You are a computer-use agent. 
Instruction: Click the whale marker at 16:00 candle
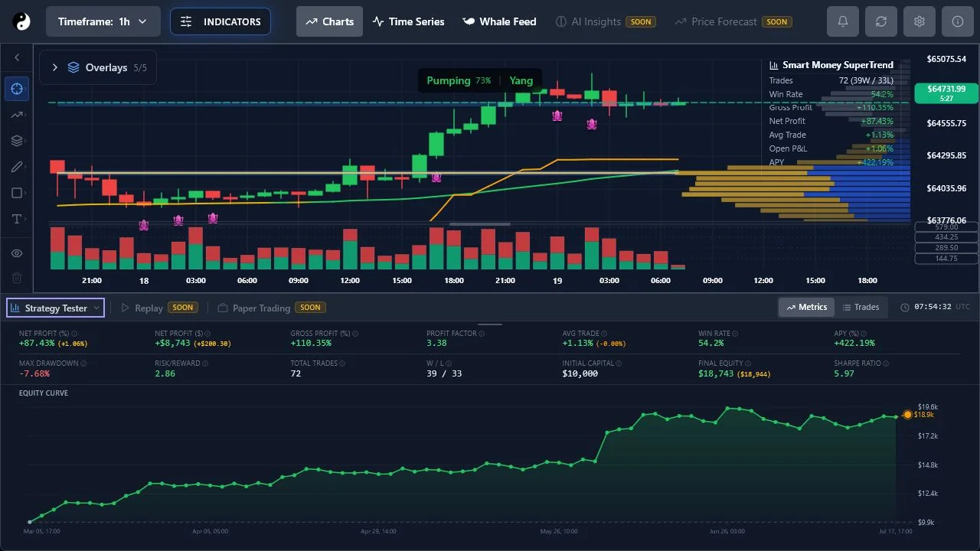pyautogui.click(x=436, y=178)
